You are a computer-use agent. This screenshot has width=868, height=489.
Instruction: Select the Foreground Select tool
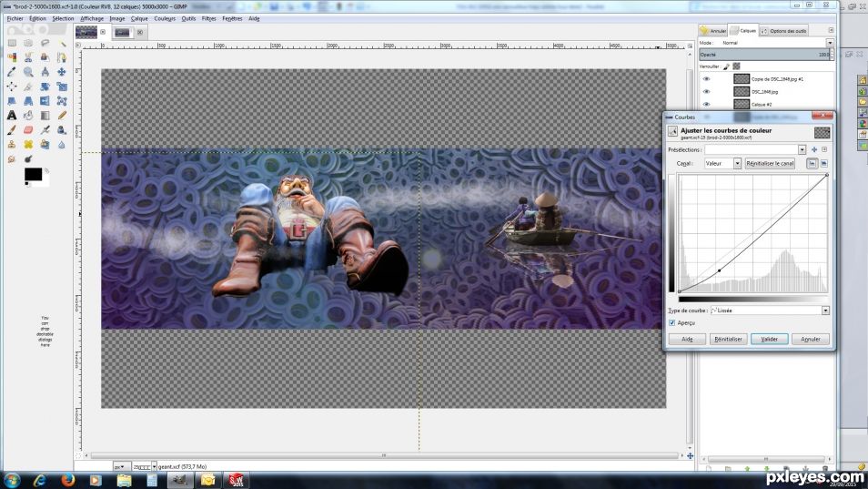45,57
